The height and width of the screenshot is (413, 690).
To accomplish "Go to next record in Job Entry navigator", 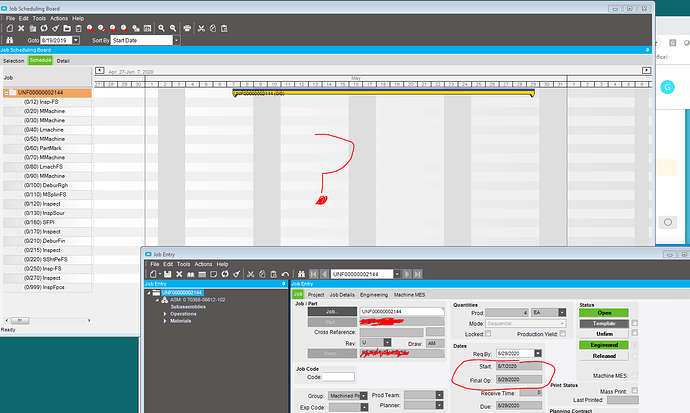I will 407,274.
